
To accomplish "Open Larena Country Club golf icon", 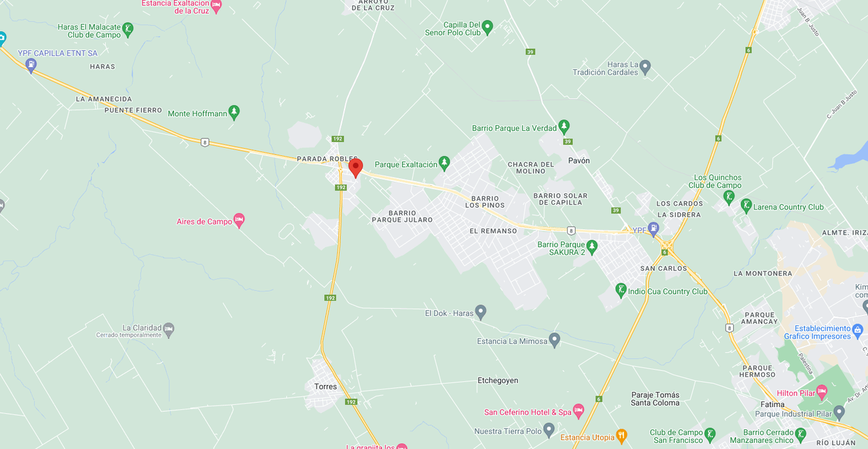I will click(746, 206).
